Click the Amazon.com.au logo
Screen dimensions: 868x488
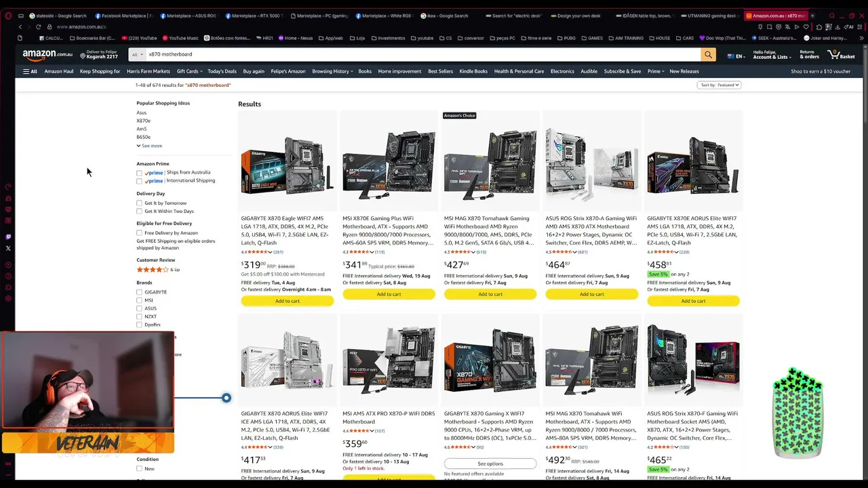coord(47,54)
